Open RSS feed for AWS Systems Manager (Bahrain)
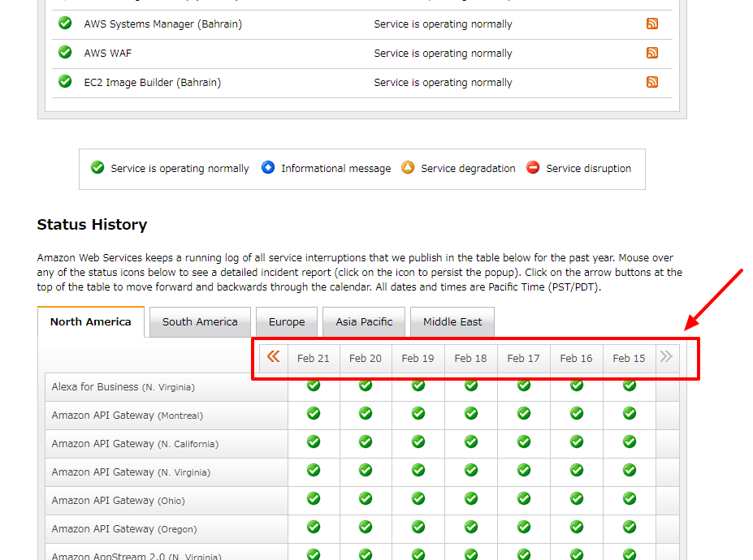753x560 pixels. pos(651,24)
